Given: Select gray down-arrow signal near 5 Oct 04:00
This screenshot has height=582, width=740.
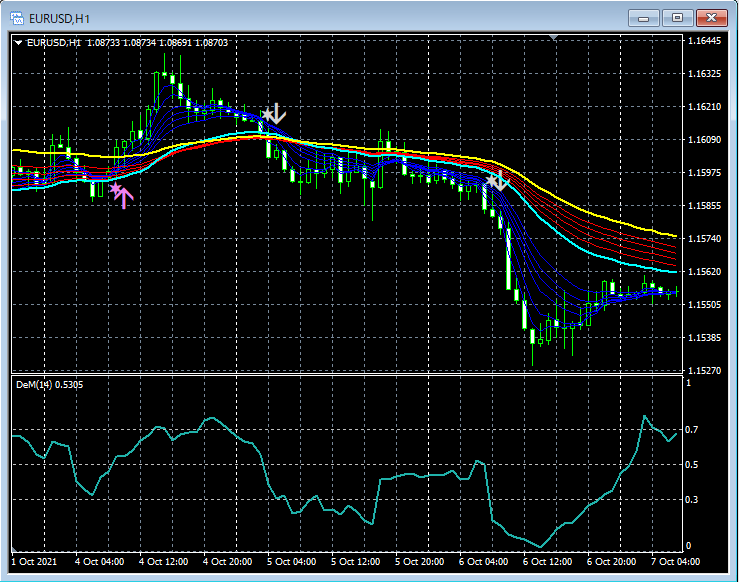Looking at the screenshot, I should pyautogui.click(x=278, y=114).
